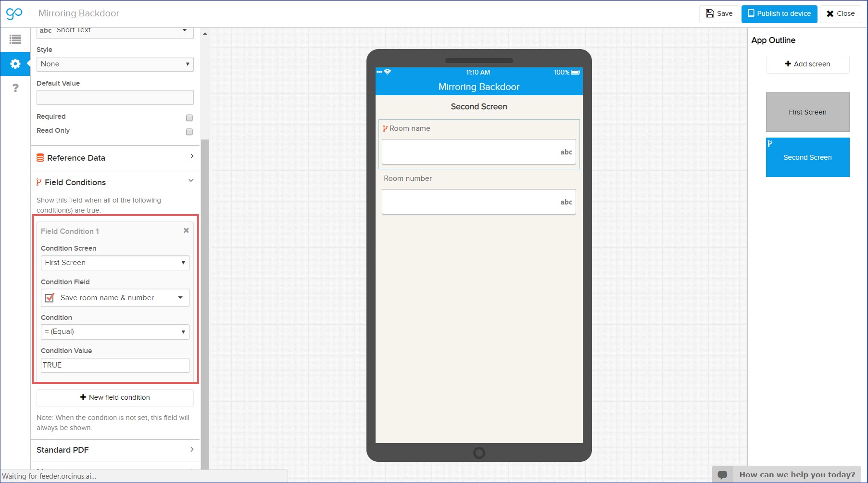Click the GoCanvas logo icon
This screenshot has width=868, height=483.
coord(14,13)
